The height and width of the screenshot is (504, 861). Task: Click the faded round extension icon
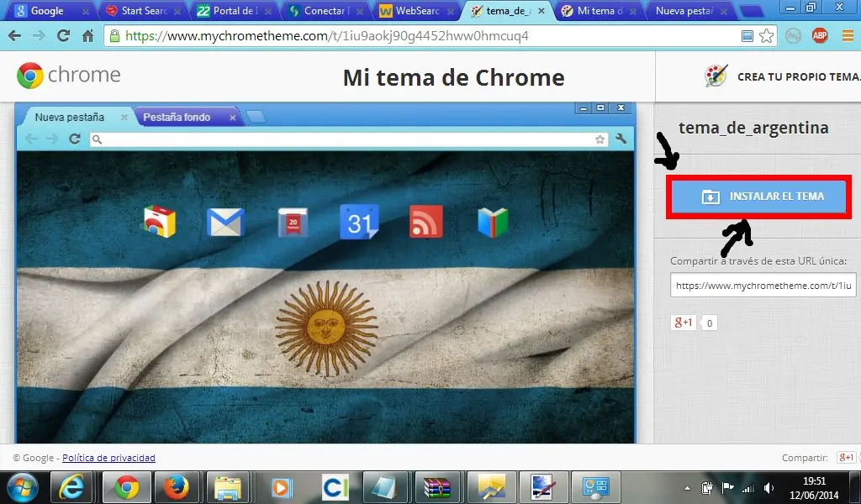click(793, 36)
